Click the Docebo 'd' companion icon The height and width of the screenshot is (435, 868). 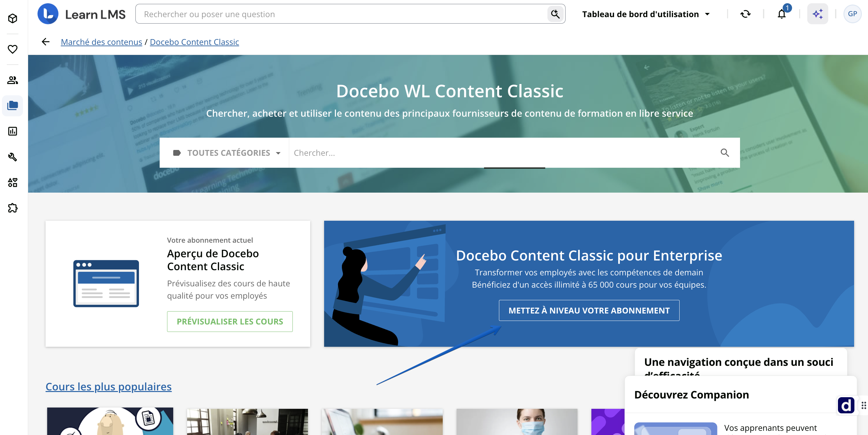846,405
